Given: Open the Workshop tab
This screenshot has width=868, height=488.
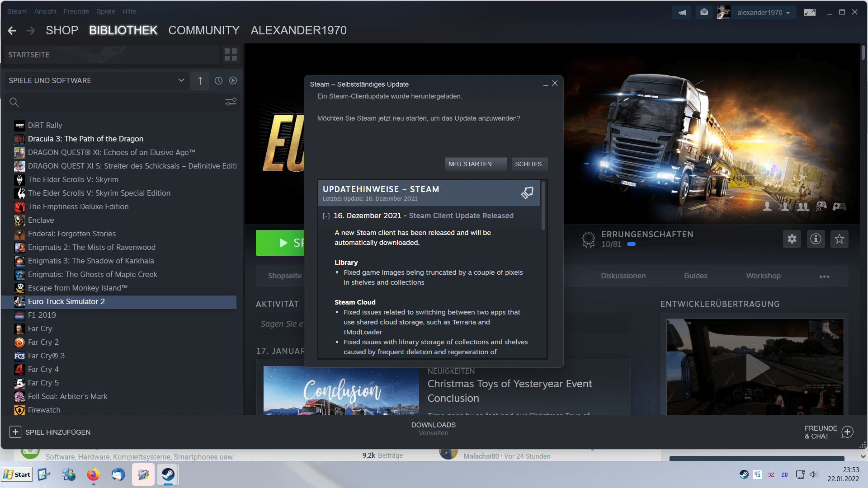Looking at the screenshot, I should coord(763,276).
